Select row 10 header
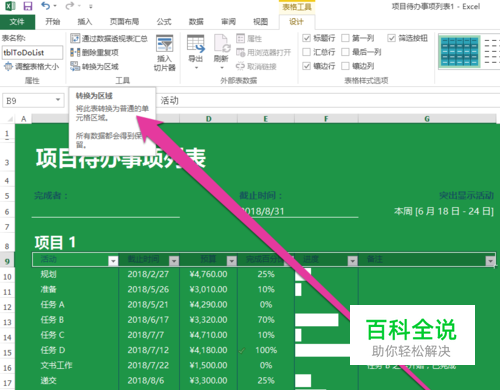500x390 pixels. [7, 277]
